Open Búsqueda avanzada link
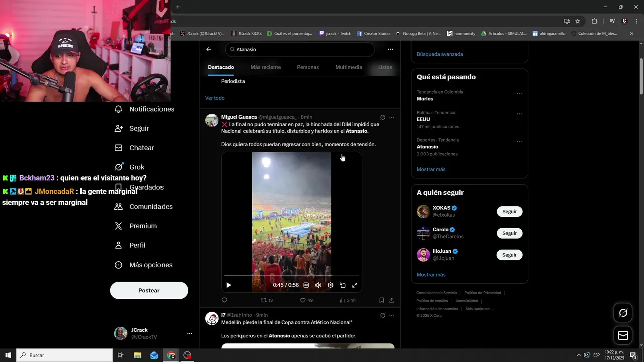This screenshot has height=362, width=644. pyautogui.click(x=440, y=54)
